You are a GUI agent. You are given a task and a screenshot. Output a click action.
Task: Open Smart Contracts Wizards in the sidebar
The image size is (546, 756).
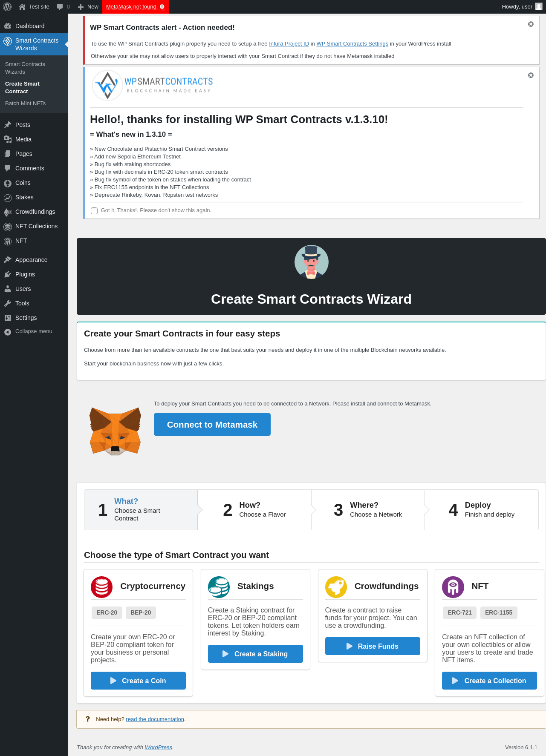pyautogui.click(x=34, y=44)
